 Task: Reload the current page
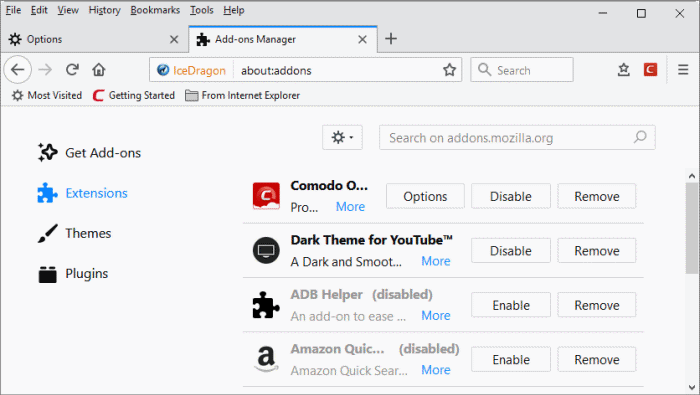[72, 70]
